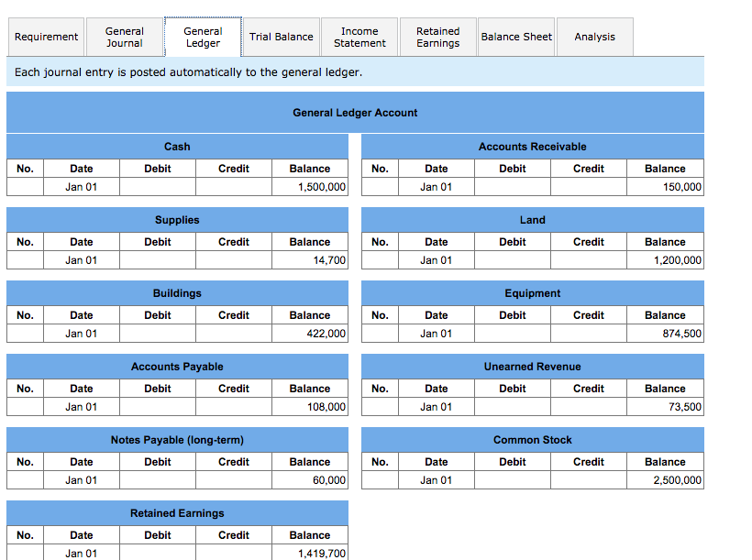Click the Equipment Debit column header
752x560 pixels.
pyautogui.click(x=512, y=314)
